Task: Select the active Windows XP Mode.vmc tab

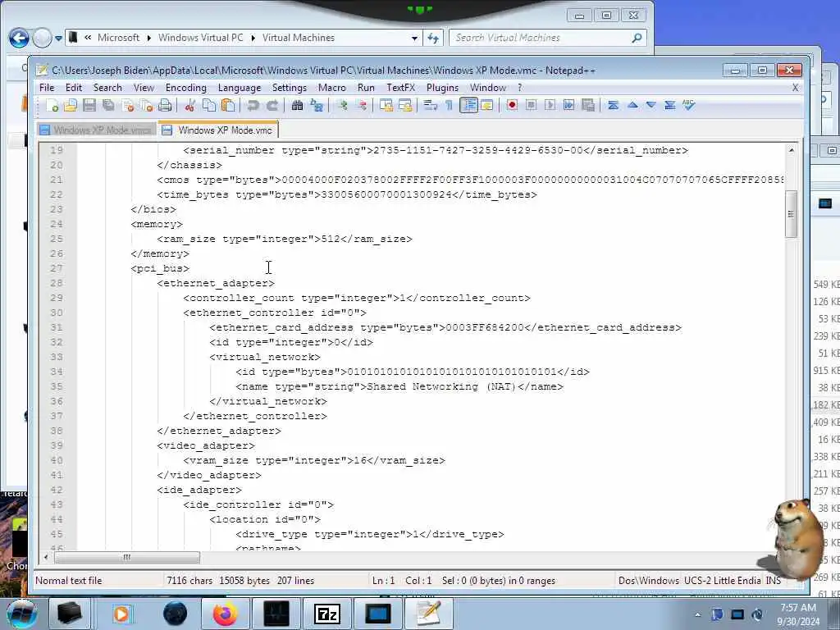Action: tap(218, 130)
